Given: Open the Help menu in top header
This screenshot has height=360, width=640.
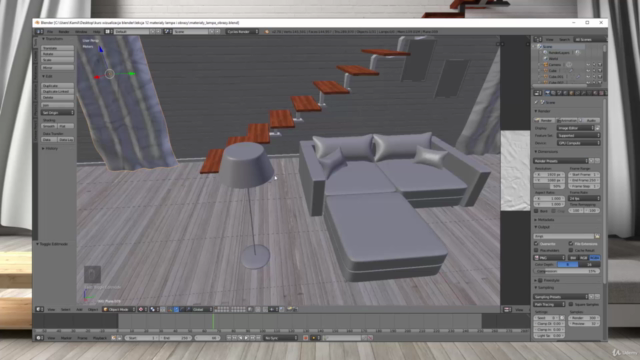Looking at the screenshot, I should click(96, 31).
